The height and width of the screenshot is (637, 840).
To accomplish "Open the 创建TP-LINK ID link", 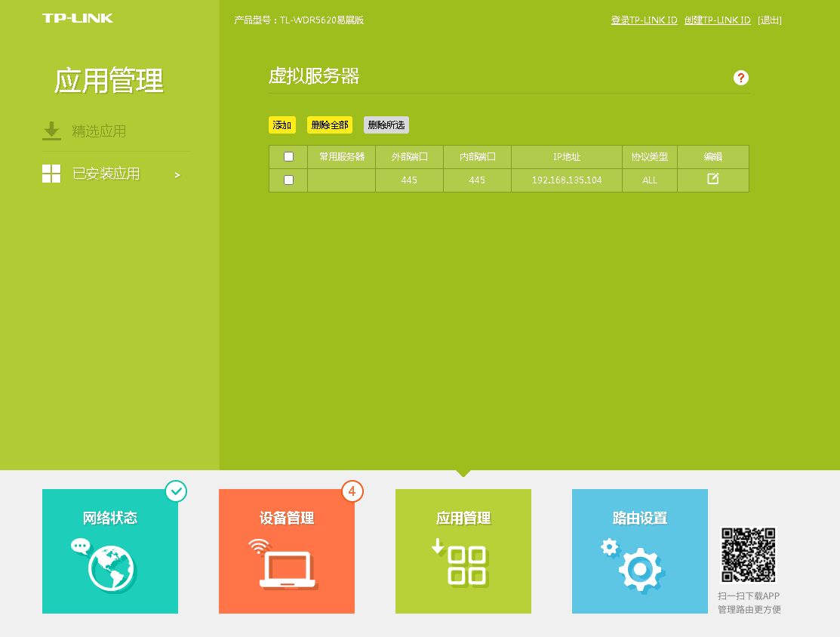I will 717,20.
